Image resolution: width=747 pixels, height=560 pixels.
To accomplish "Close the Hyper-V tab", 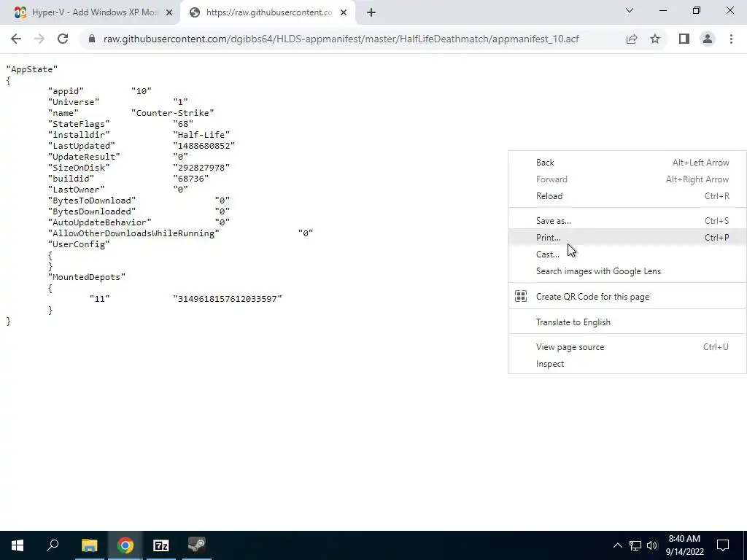I will click(x=169, y=12).
